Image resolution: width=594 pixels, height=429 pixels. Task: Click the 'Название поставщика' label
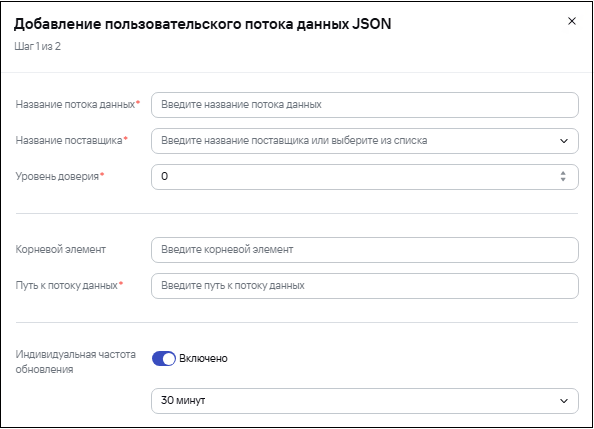tap(69, 140)
